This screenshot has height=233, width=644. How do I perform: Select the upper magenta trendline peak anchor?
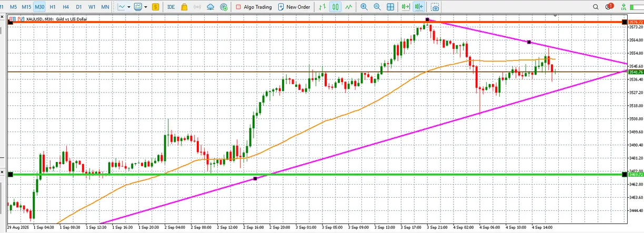click(x=428, y=19)
